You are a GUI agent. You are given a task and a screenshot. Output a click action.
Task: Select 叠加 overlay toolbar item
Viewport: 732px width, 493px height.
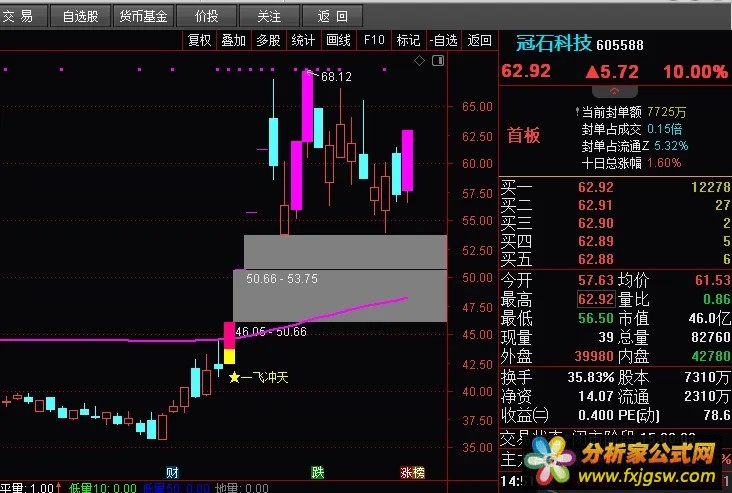(233, 41)
